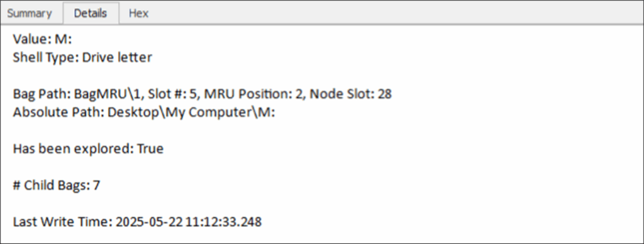Viewport: 644px width, 244px height.
Task: Click the Drive letter value
Action: [x=117, y=57]
